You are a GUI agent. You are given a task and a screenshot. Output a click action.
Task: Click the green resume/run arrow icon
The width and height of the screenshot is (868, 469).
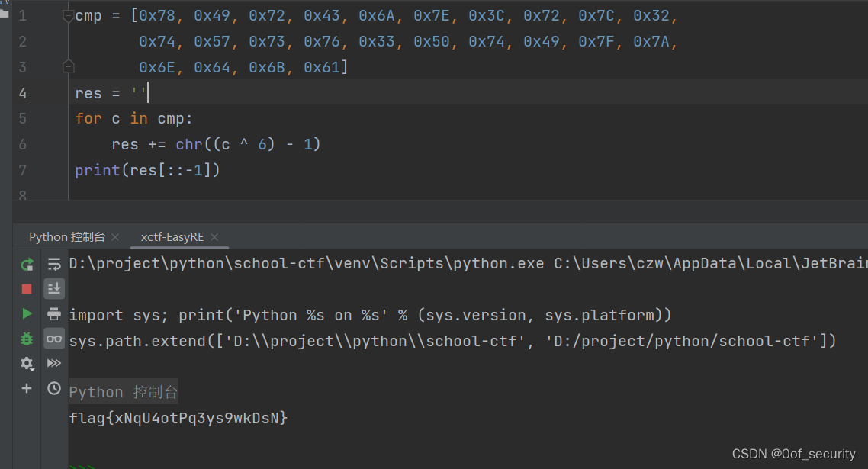27,314
